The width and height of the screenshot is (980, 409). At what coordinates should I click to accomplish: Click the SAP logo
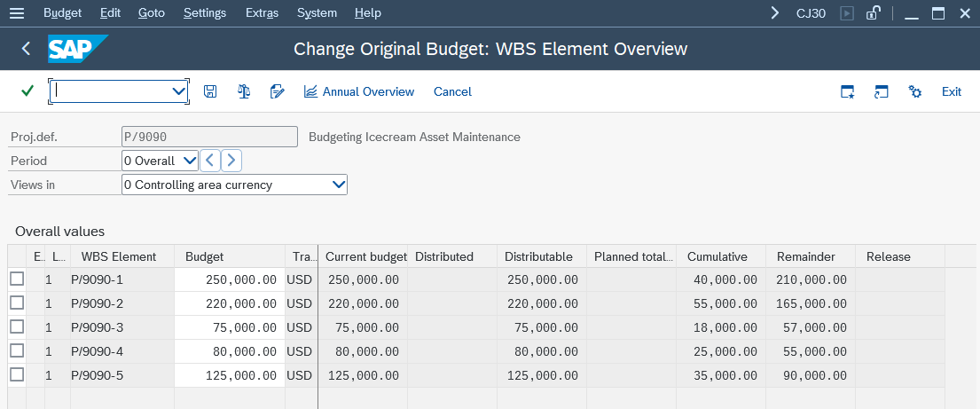78,49
